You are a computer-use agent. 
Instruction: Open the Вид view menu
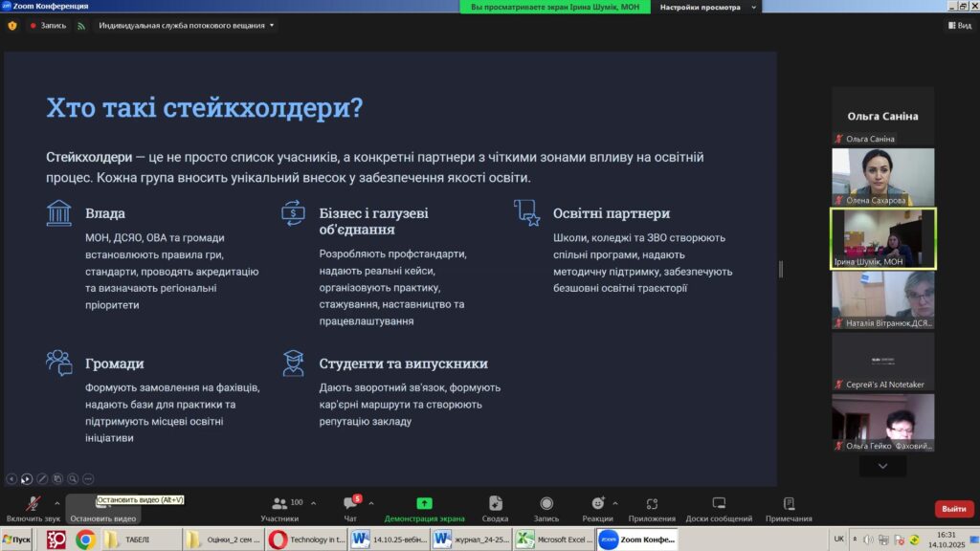click(x=959, y=26)
